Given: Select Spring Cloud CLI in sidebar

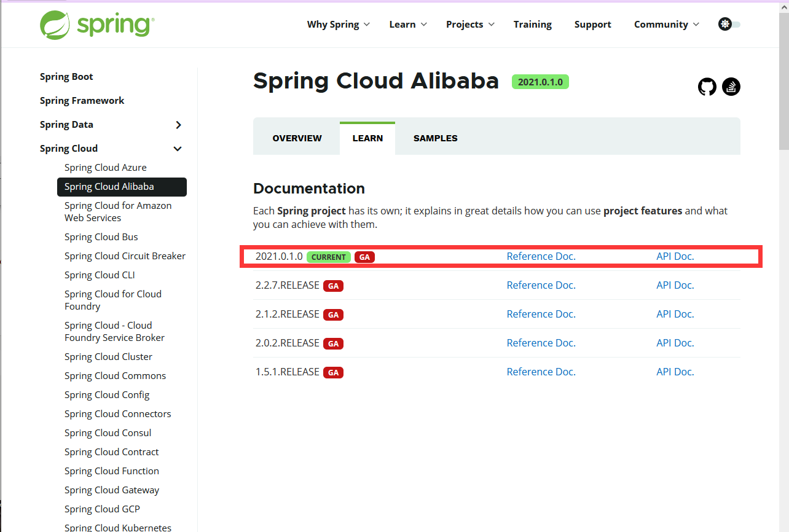Looking at the screenshot, I should coord(100,275).
